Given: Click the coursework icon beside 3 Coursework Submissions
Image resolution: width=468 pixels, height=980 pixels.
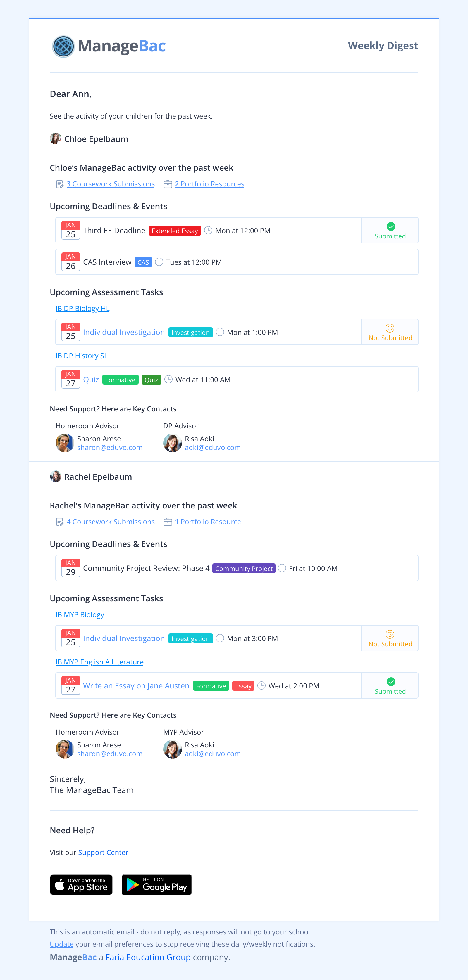Looking at the screenshot, I should pyautogui.click(x=60, y=184).
